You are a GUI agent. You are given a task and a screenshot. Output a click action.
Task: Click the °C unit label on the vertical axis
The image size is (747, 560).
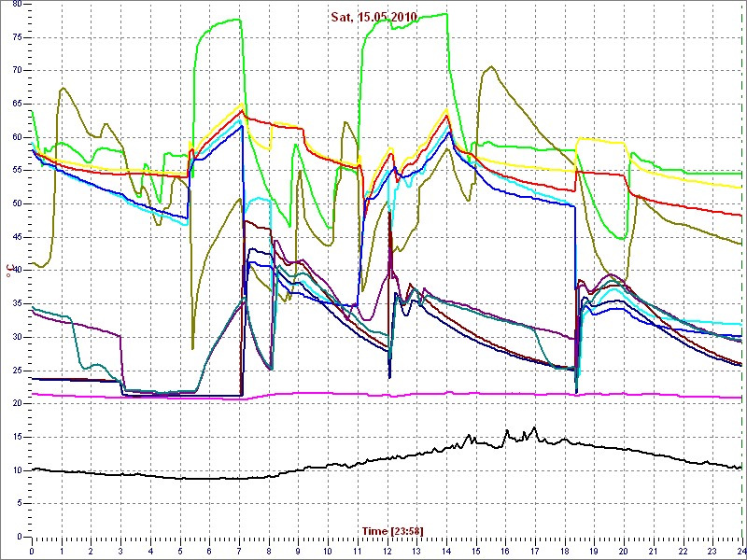(8, 271)
